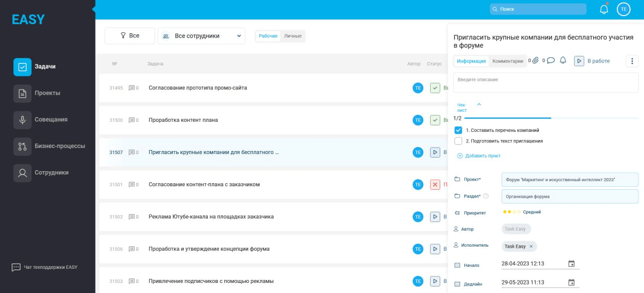
Task: Collapse the Чек-лист section chevron
Action: (479, 105)
